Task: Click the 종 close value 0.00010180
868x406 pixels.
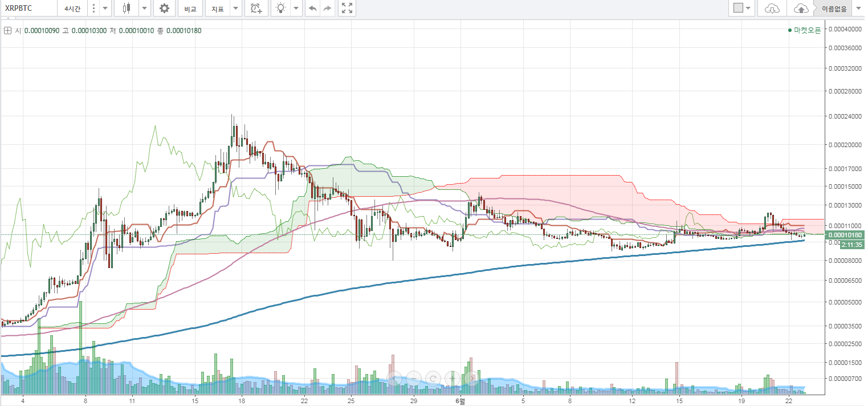Action: (x=184, y=30)
